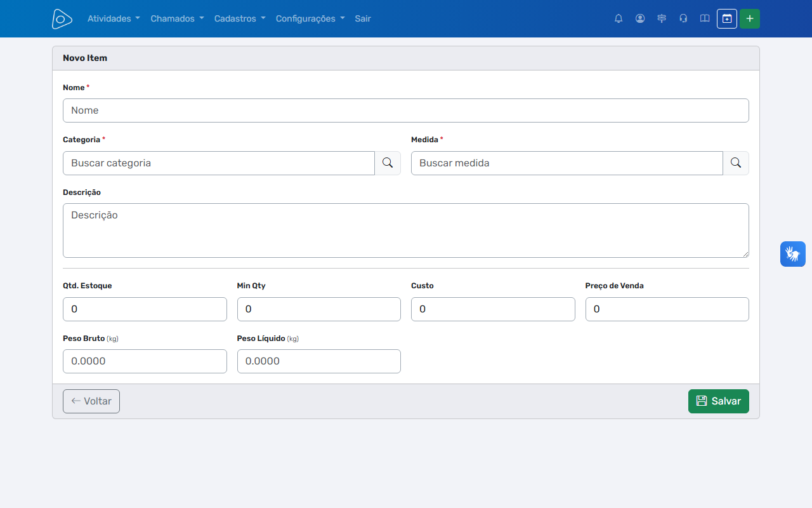812x508 pixels.
Task: Select the Peso Bruto field
Action: point(145,361)
